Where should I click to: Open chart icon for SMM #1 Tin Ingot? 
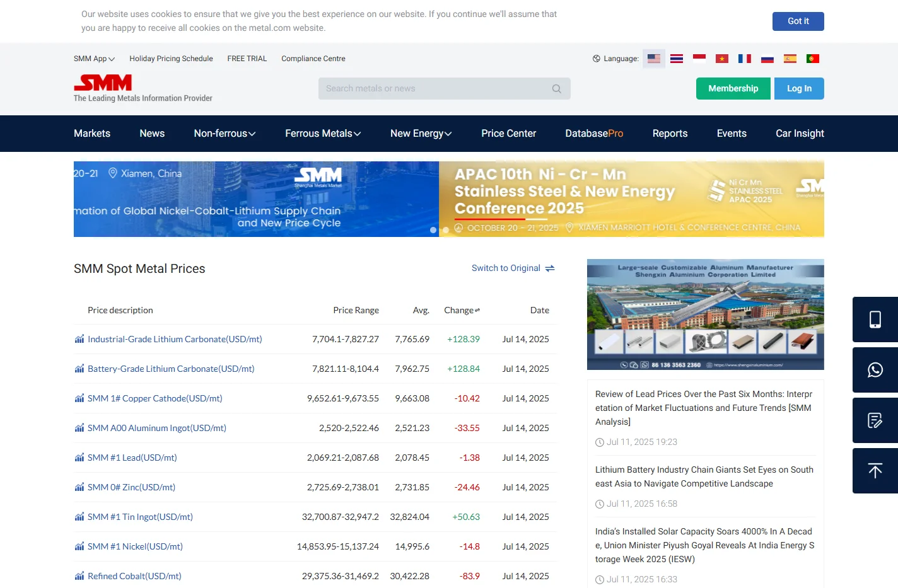point(79,517)
